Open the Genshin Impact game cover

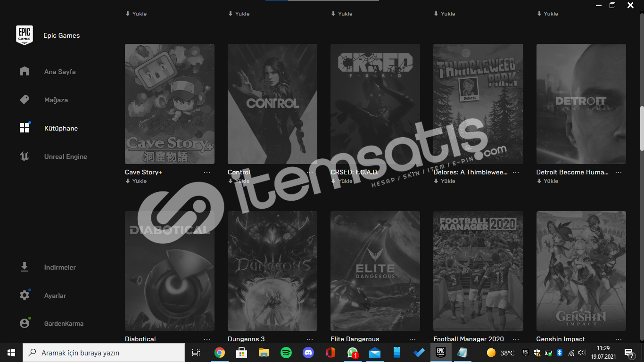(581, 271)
